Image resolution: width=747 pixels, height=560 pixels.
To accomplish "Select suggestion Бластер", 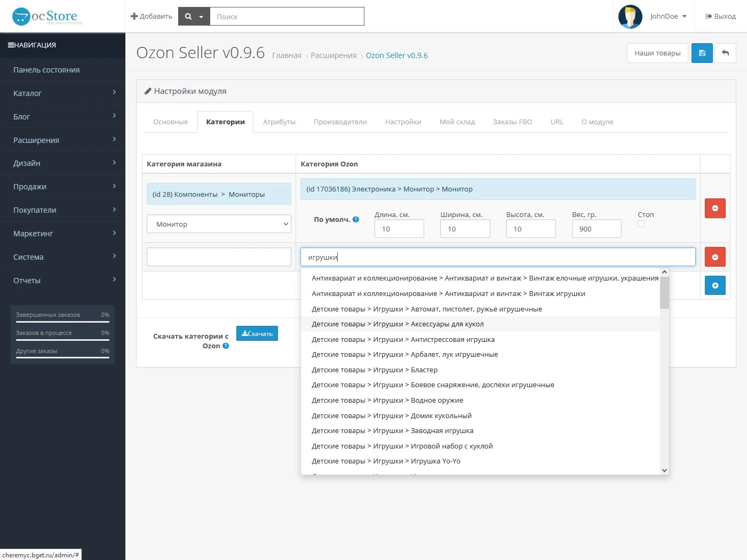I will click(480, 370).
